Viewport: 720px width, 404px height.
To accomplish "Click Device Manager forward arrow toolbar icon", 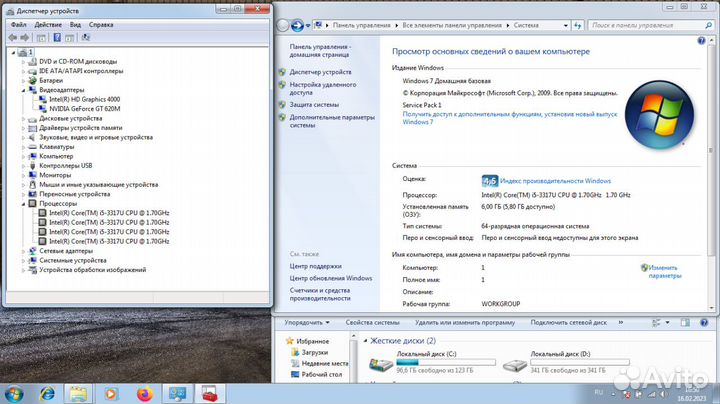I will click(25, 38).
